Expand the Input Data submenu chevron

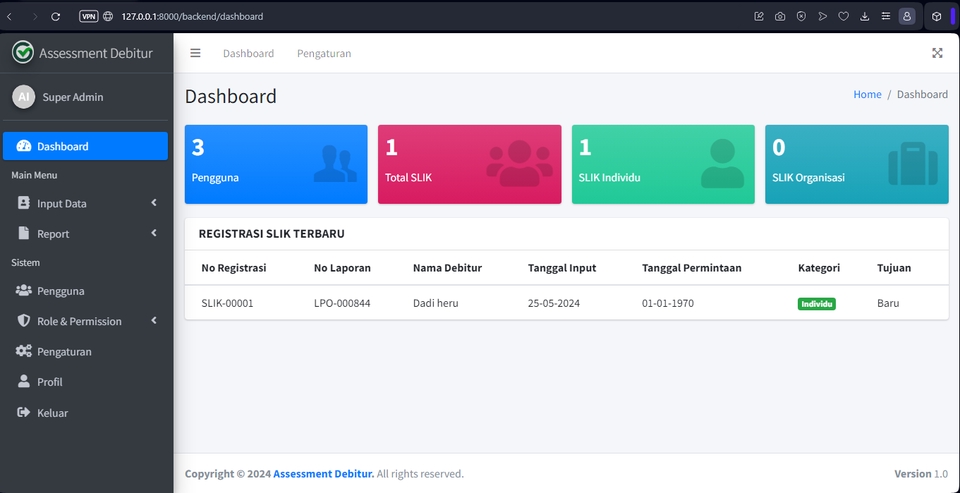[154, 202]
